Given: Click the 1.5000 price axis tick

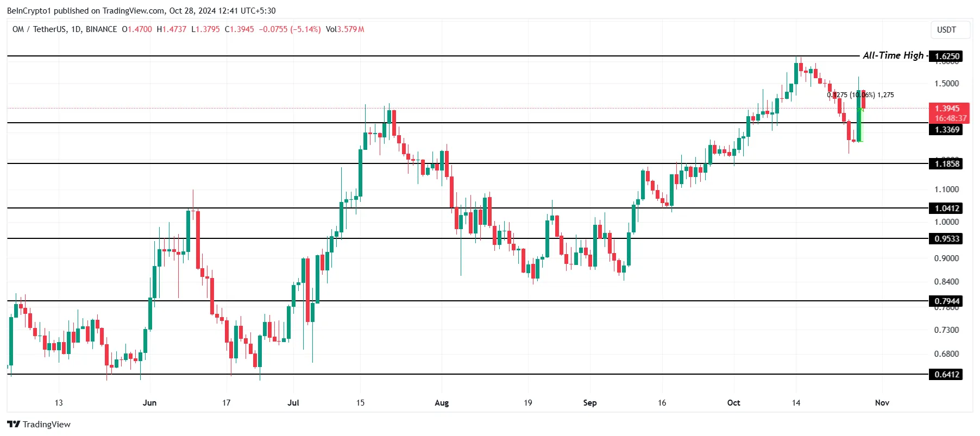Looking at the screenshot, I should [946, 83].
